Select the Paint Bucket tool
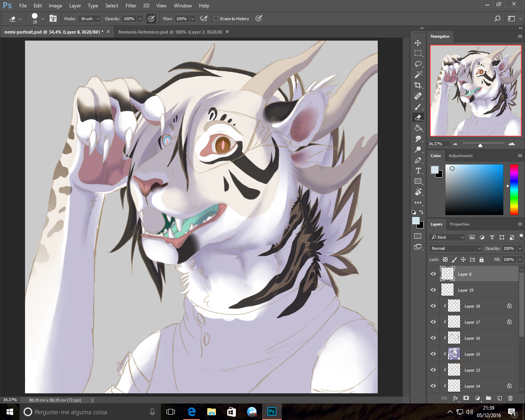525x420 pixels. [x=418, y=128]
